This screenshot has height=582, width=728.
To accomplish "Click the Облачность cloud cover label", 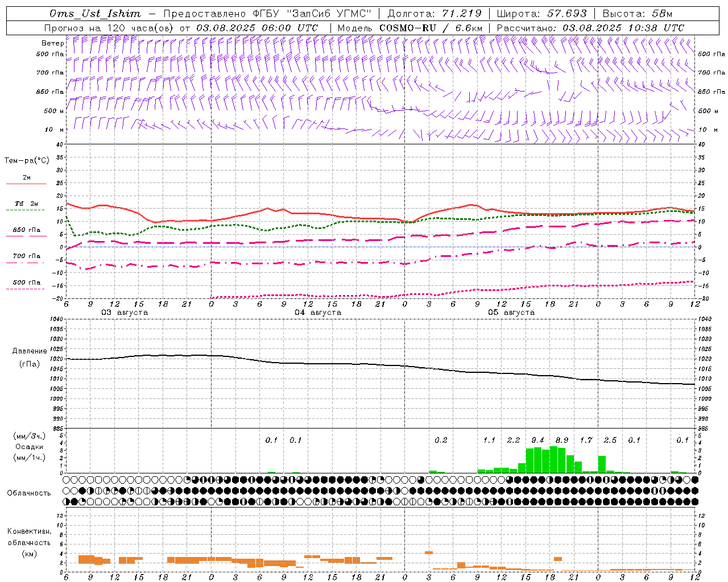I will pyautogui.click(x=29, y=493).
